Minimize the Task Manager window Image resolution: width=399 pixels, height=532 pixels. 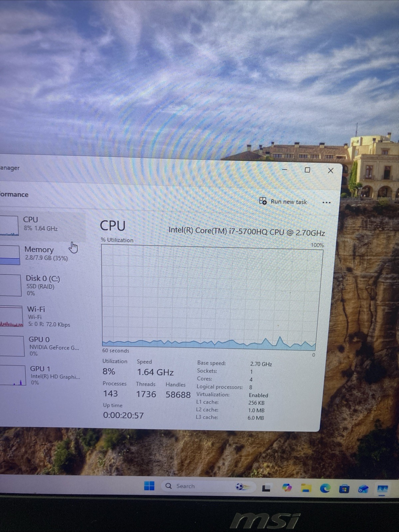(x=285, y=169)
